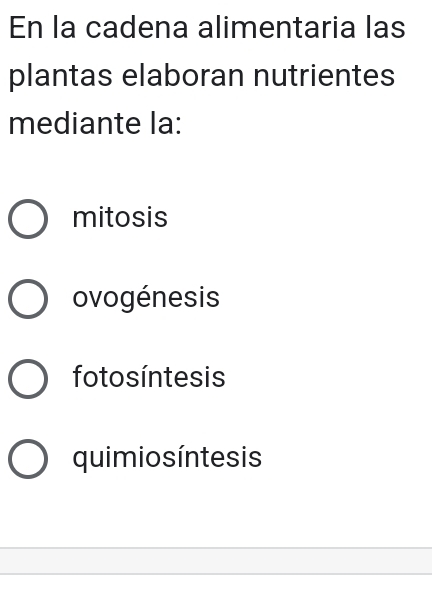432x591 pixels.
Task: Select the mitosis radio button
Action: [x=28, y=219]
